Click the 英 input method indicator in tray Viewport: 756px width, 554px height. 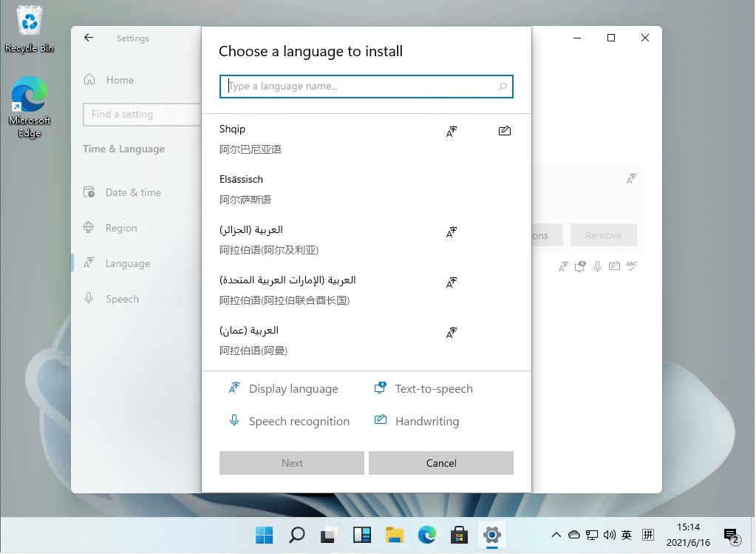pyautogui.click(x=626, y=534)
